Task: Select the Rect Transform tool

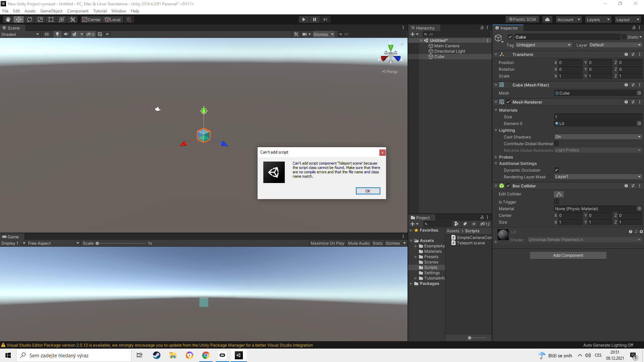Action: [x=51, y=19]
